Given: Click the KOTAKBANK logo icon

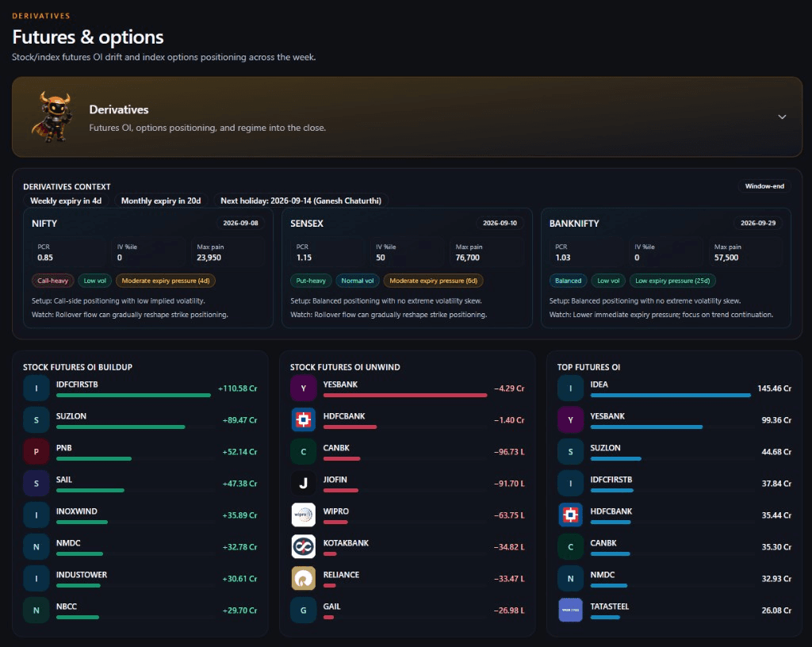Looking at the screenshot, I should 304,546.
